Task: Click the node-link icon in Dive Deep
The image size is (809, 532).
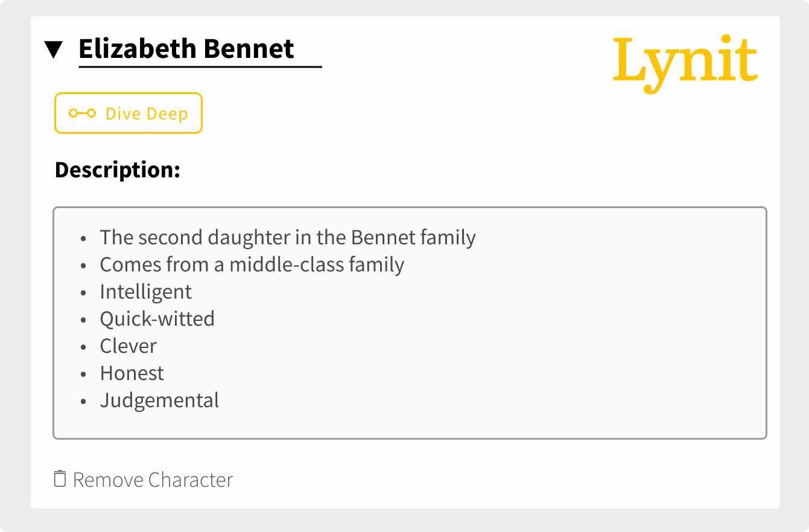Action: click(83, 113)
